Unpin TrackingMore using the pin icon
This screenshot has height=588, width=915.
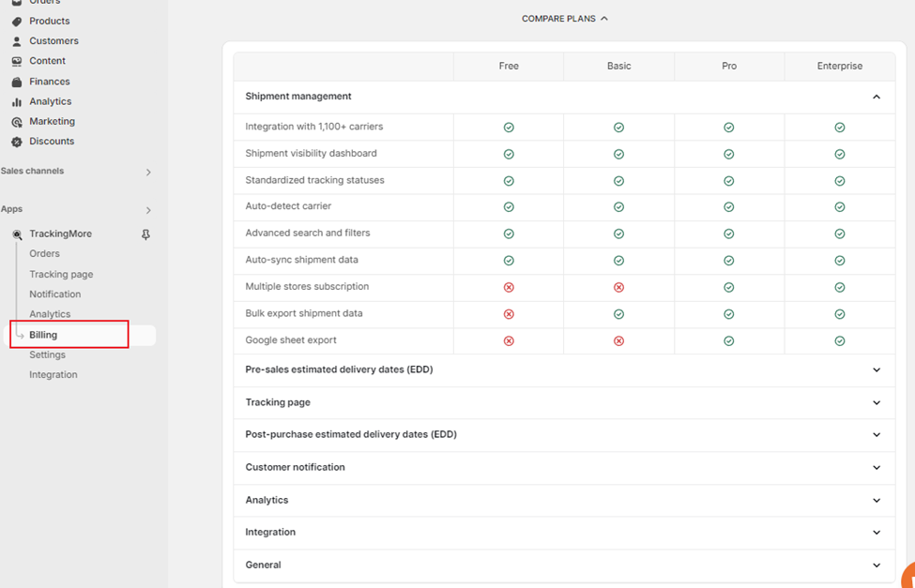point(145,234)
